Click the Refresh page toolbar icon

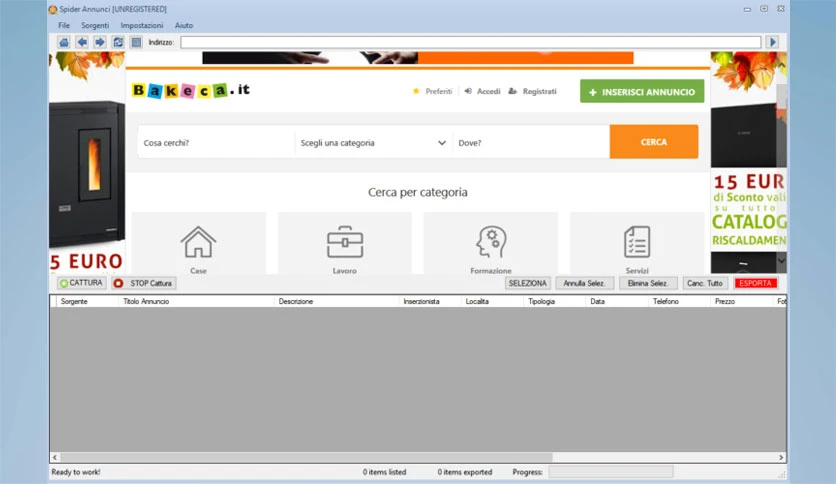[118, 42]
